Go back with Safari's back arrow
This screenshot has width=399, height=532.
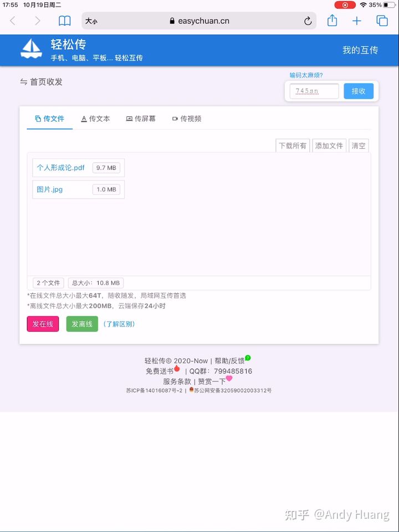(x=13, y=21)
